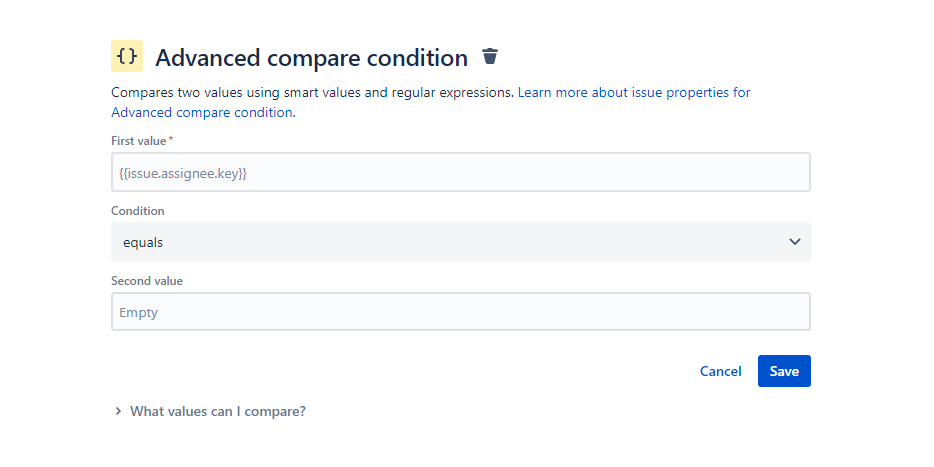This screenshot has width=934, height=467.
Task: Focus the Second value input field
Action: click(x=460, y=312)
